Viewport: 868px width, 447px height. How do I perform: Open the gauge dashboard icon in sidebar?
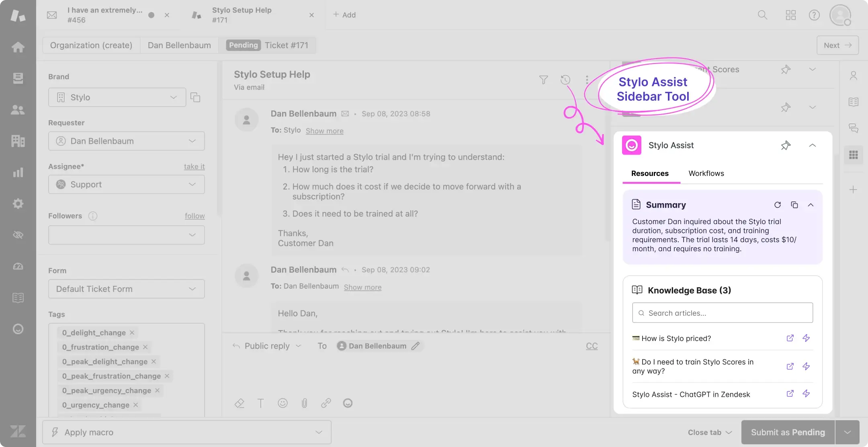coord(18,266)
